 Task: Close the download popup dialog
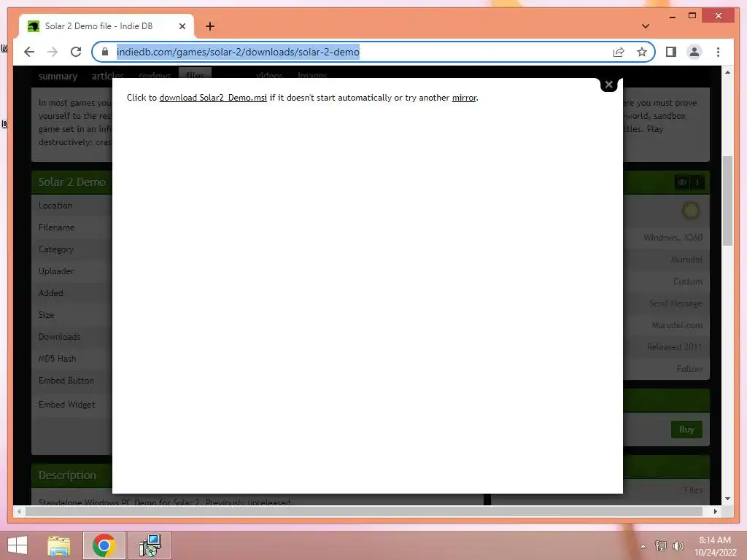coord(608,85)
